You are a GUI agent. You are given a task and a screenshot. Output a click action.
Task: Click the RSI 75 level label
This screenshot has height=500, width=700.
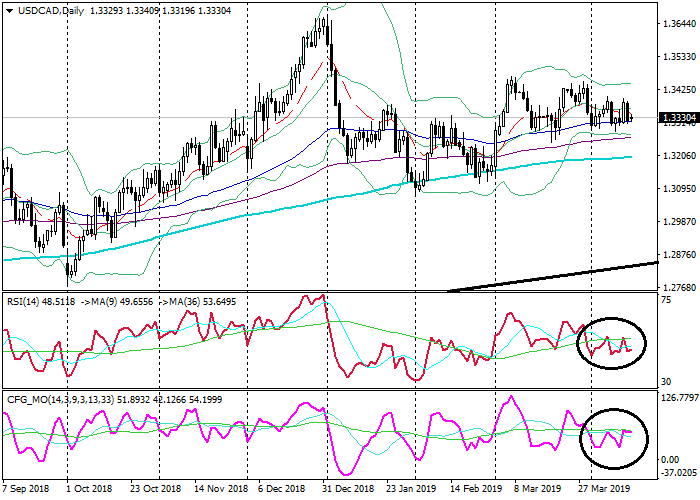tap(666, 299)
